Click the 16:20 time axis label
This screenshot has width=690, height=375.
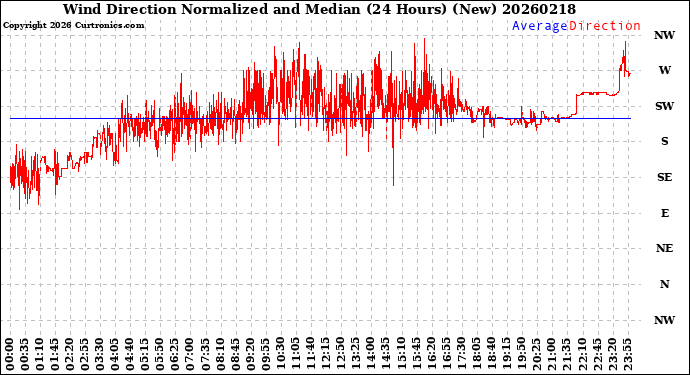(x=432, y=355)
